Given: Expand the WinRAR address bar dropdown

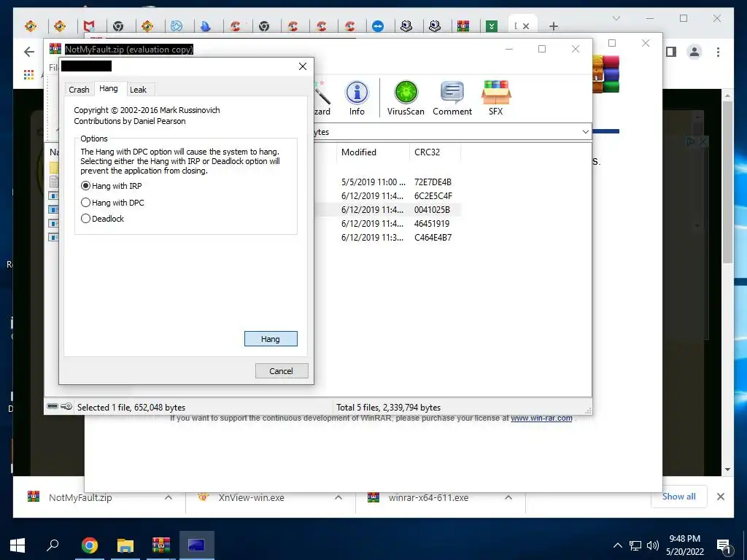Looking at the screenshot, I should [586, 132].
